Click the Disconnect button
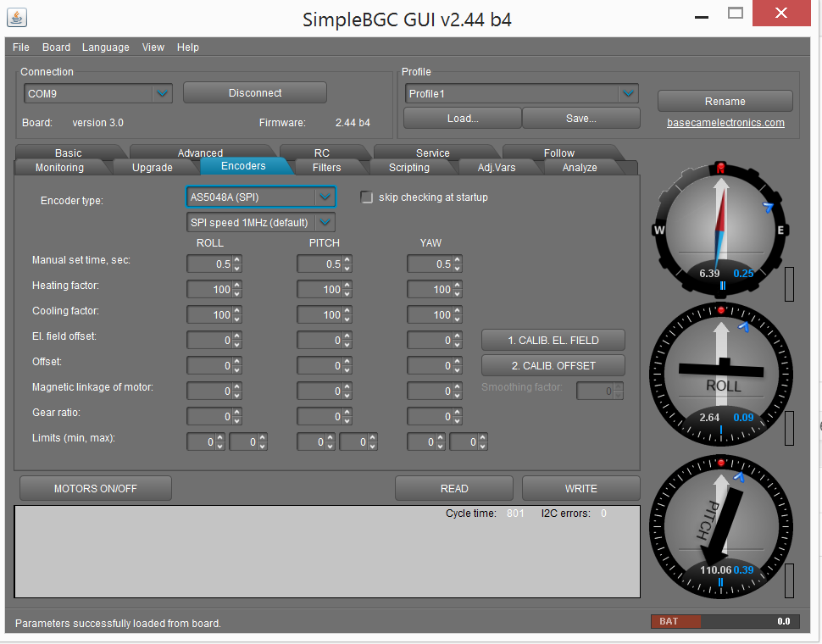The width and height of the screenshot is (822, 644). pyautogui.click(x=255, y=92)
